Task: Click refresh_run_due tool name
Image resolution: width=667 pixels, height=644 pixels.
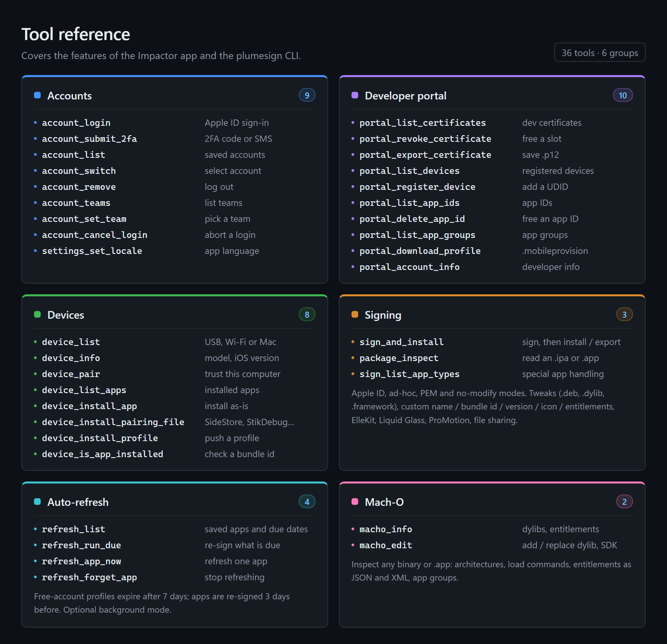Action: pos(82,546)
